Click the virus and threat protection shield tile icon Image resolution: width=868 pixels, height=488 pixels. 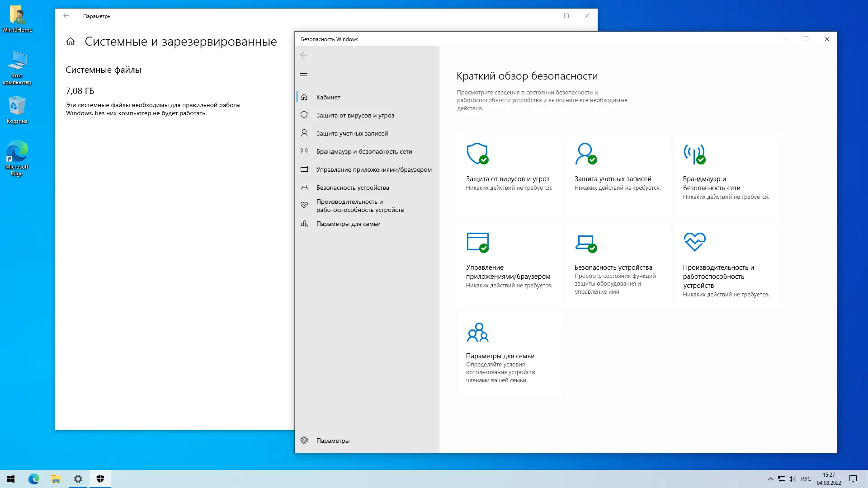point(477,154)
